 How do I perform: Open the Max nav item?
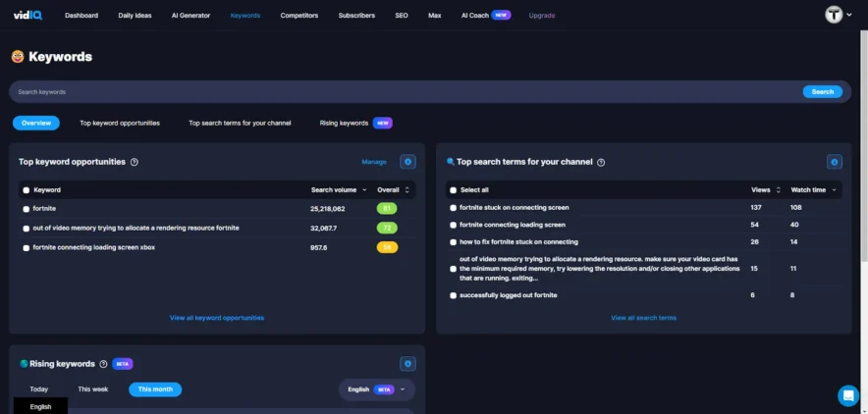coord(435,16)
